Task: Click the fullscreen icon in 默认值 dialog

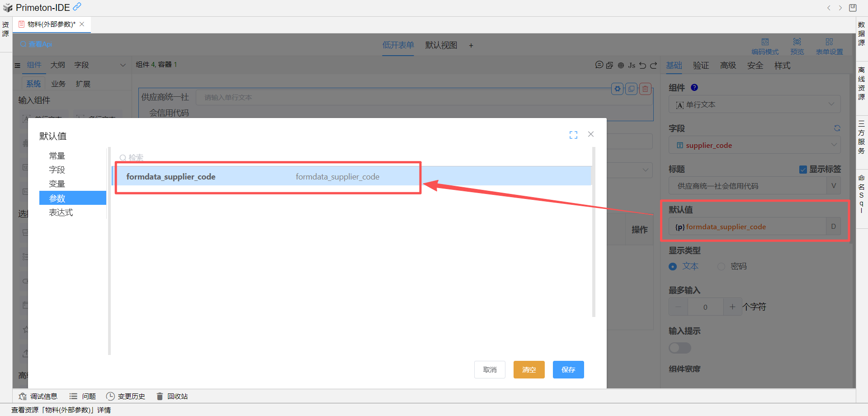Action: (573, 135)
